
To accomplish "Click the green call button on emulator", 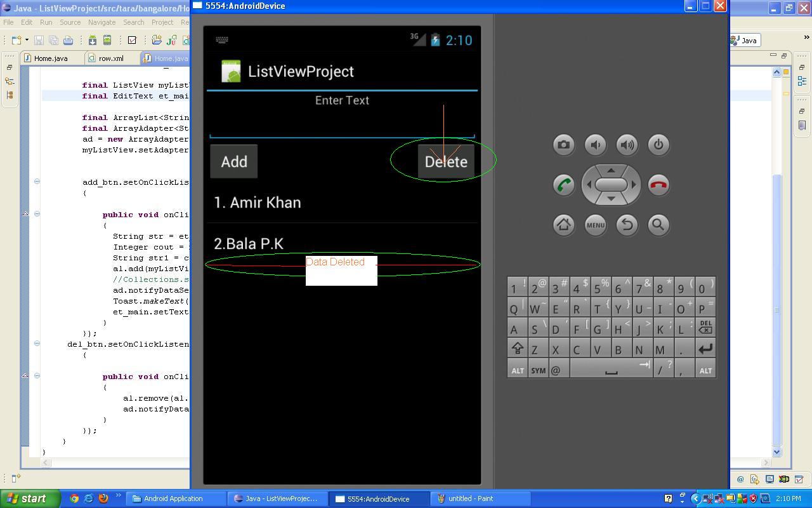I will click(x=563, y=185).
